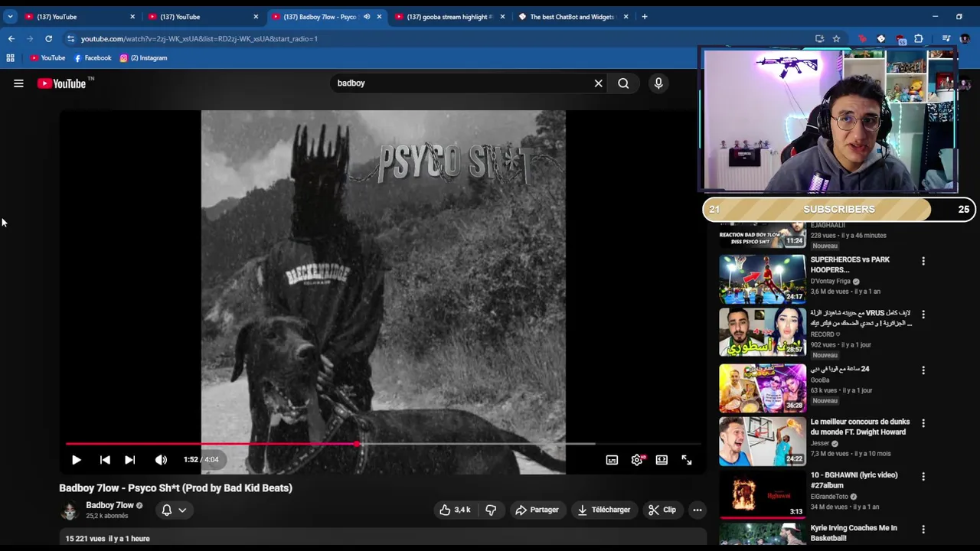Click the red playhead scrubber dot
Screen dimensions: 980x551
(357, 444)
